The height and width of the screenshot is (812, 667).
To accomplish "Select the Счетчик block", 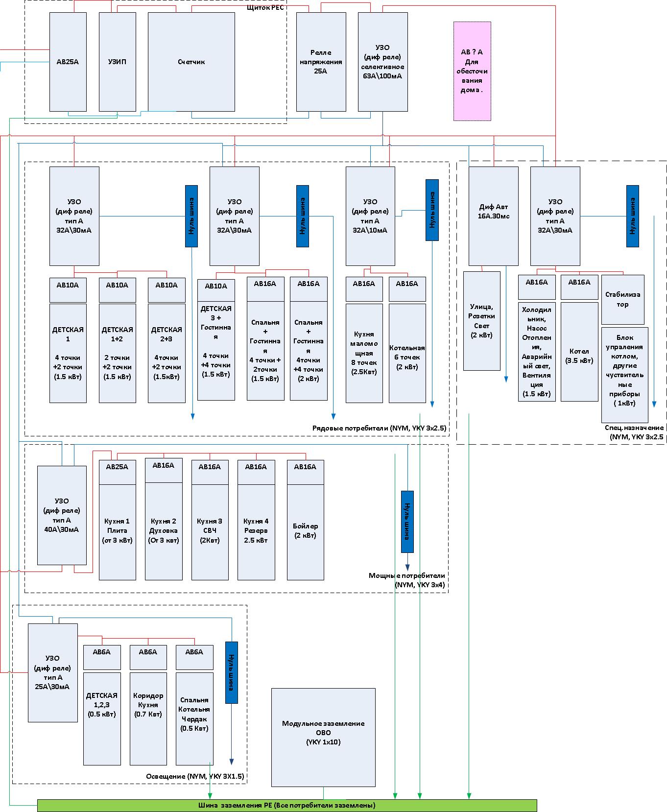I will point(191,62).
